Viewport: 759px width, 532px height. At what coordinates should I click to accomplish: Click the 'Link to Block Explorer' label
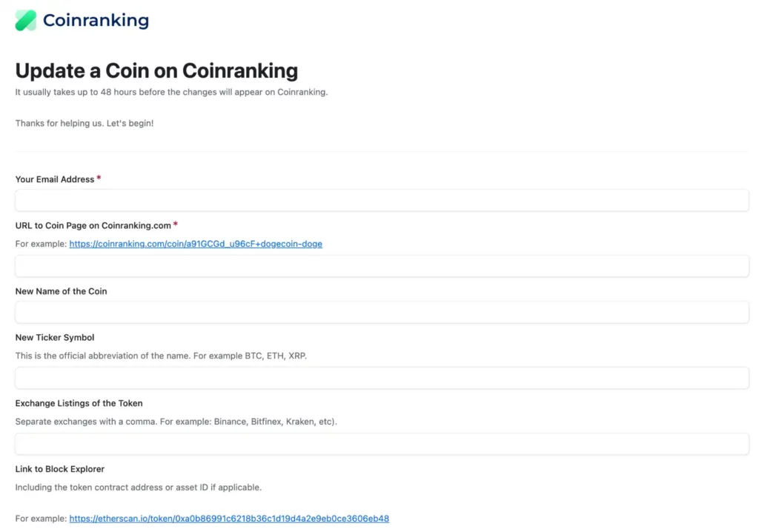pyautogui.click(x=59, y=469)
